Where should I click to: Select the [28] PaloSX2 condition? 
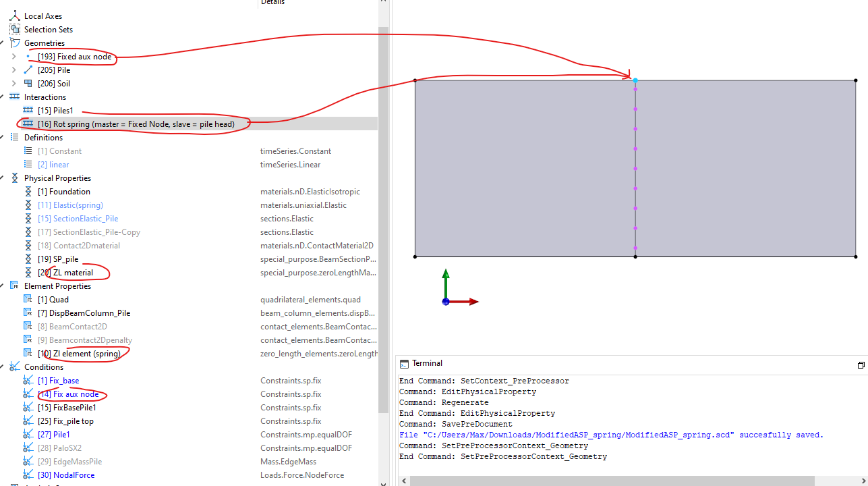pyautogui.click(x=59, y=448)
